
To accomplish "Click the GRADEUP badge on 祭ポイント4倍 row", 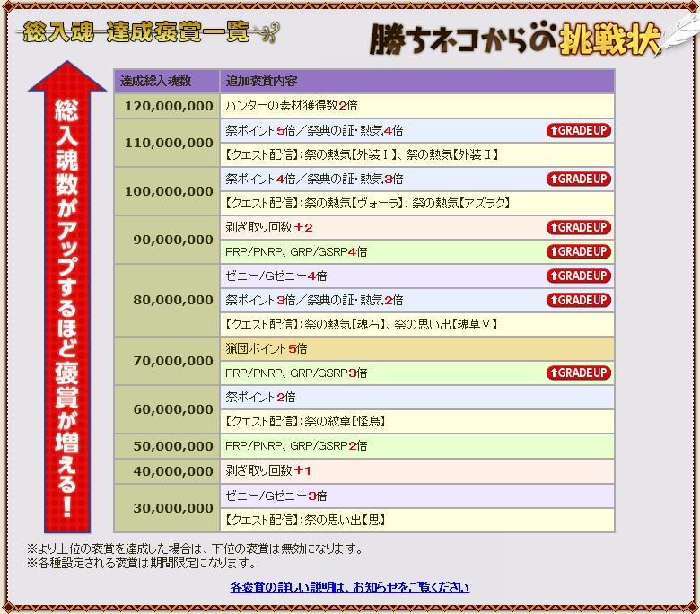I will [x=579, y=179].
